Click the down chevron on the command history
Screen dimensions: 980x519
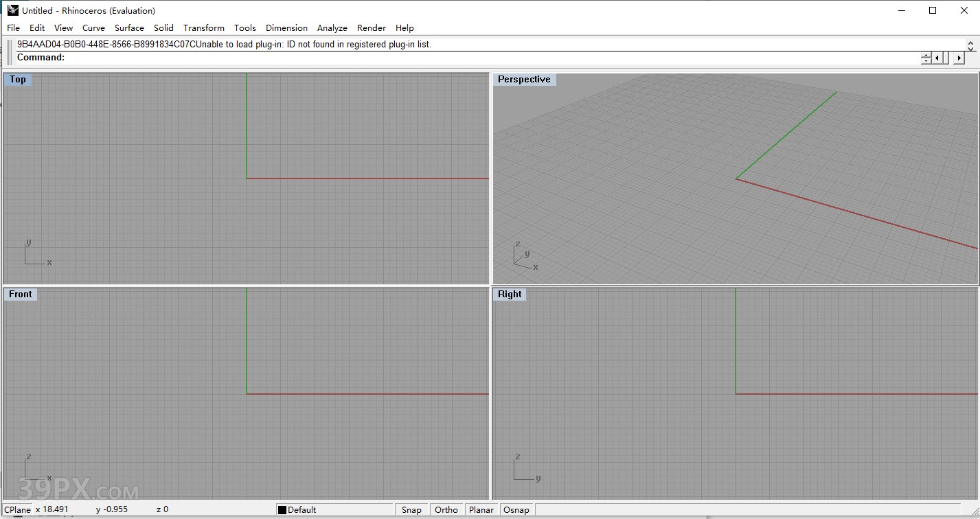[x=970, y=49]
